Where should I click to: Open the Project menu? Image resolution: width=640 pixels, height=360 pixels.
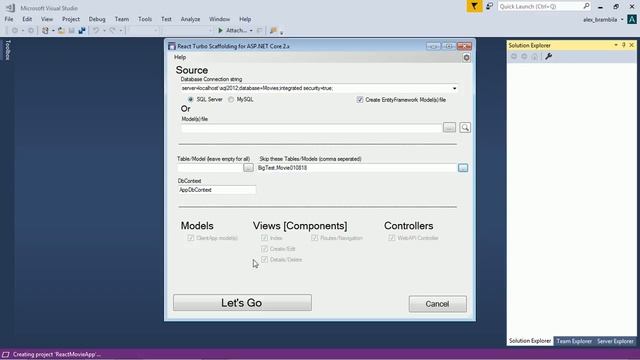(x=71, y=19)
